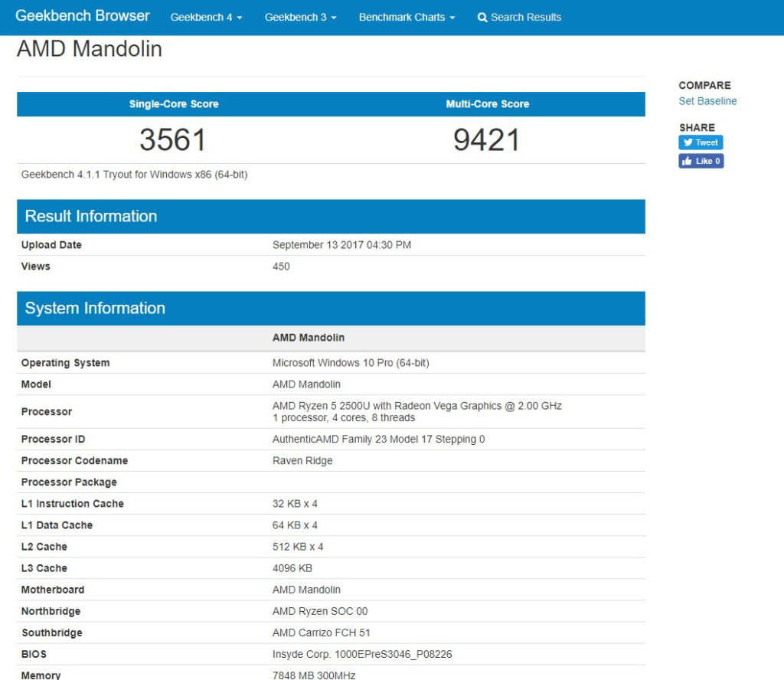
Task: Click the AMD Mandolin page title
Action: point(90,49)
